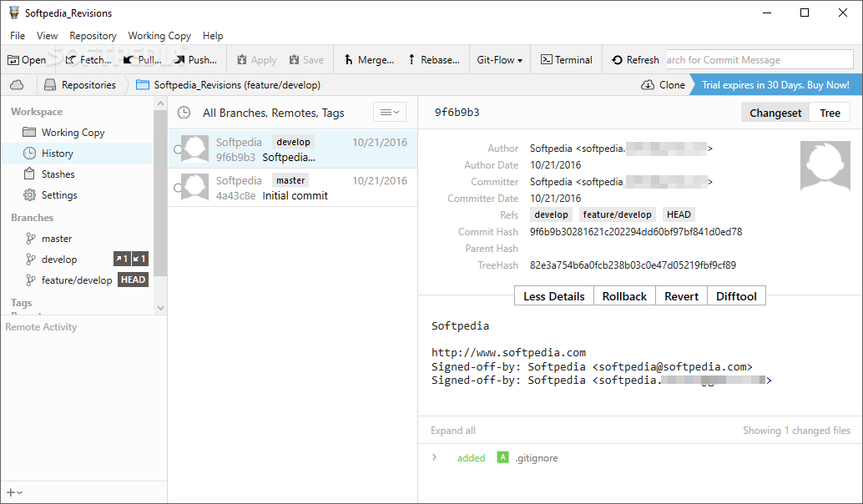Click the add plus button at bottom-left
The width and height of the screenshot is (863, 504).
click(14, 492)
